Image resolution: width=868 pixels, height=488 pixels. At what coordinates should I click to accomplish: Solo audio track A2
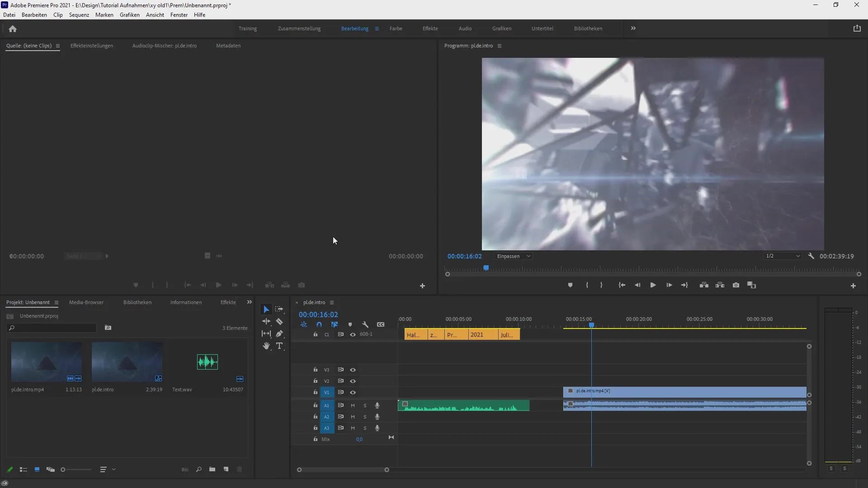pos(365,417)
